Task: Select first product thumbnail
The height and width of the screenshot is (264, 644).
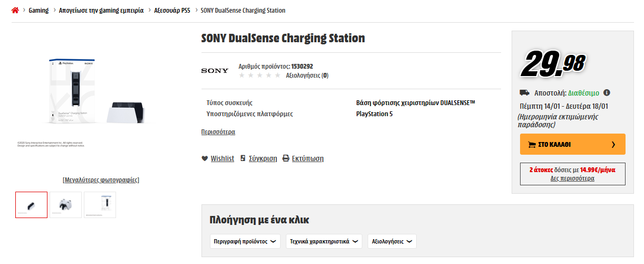Action: click(x=32, y=205)
